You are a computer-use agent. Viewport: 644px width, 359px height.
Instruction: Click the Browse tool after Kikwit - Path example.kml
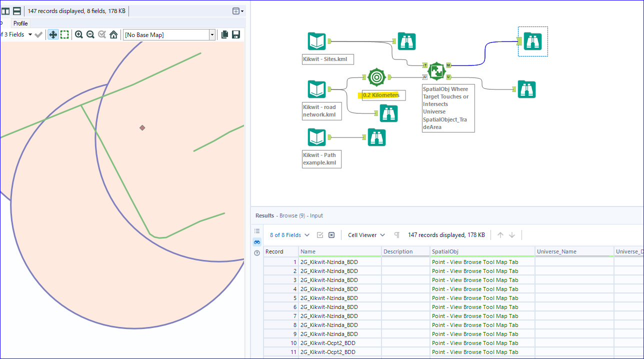point(376,137)
